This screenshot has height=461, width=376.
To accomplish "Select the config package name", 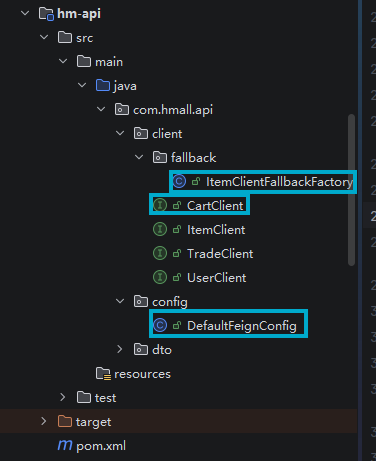I will (x=170, y=302).
